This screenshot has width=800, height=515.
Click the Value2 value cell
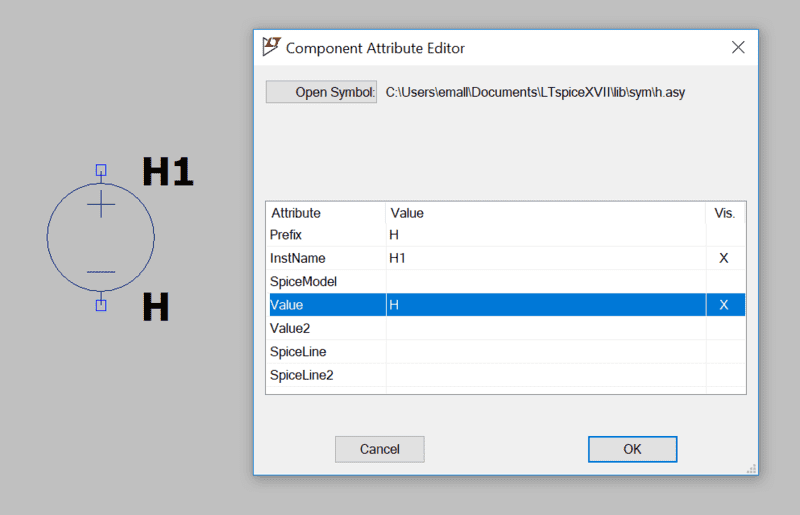(x=545, y=328)
